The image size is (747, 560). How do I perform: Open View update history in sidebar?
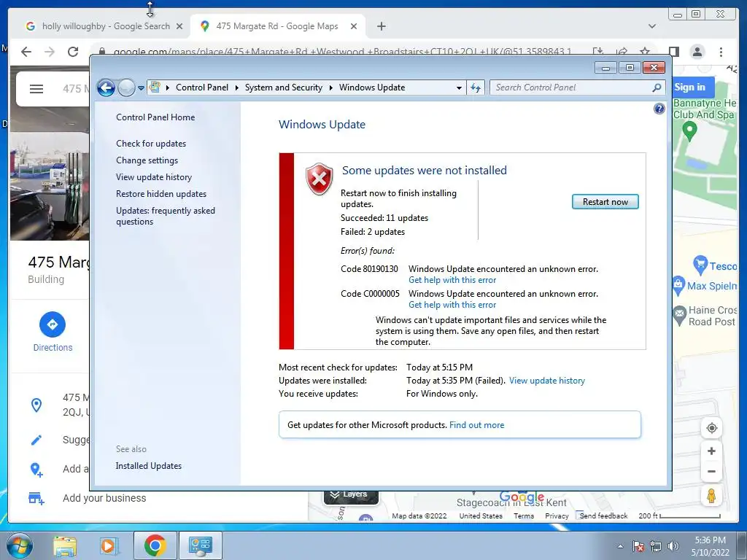[x=154, y=177]
